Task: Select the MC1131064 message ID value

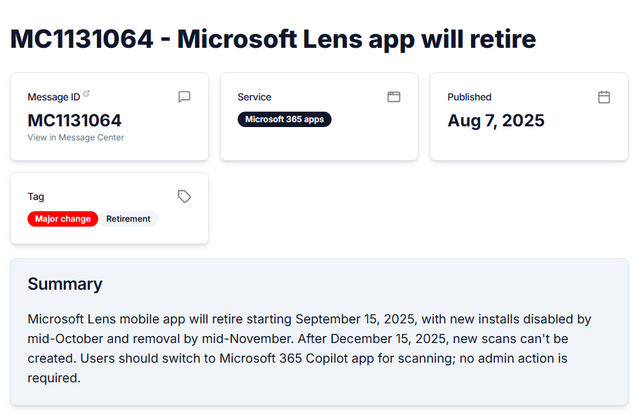Action: point(75,121)
